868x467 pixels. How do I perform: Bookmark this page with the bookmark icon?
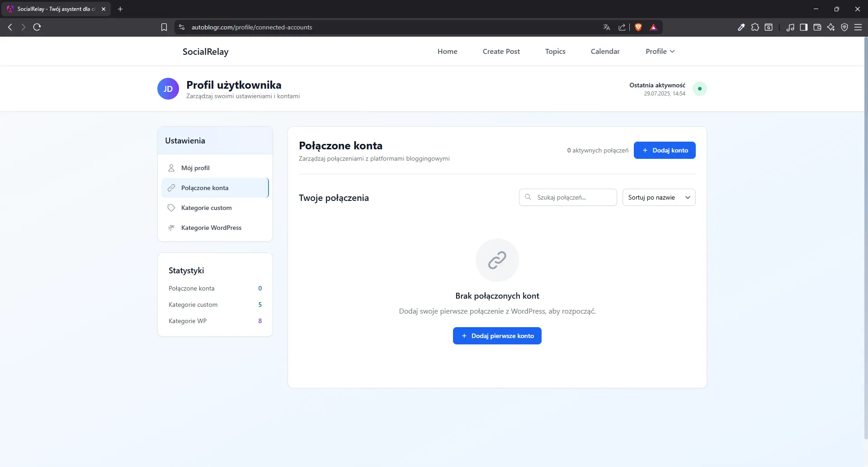click(x=164, y=27)
